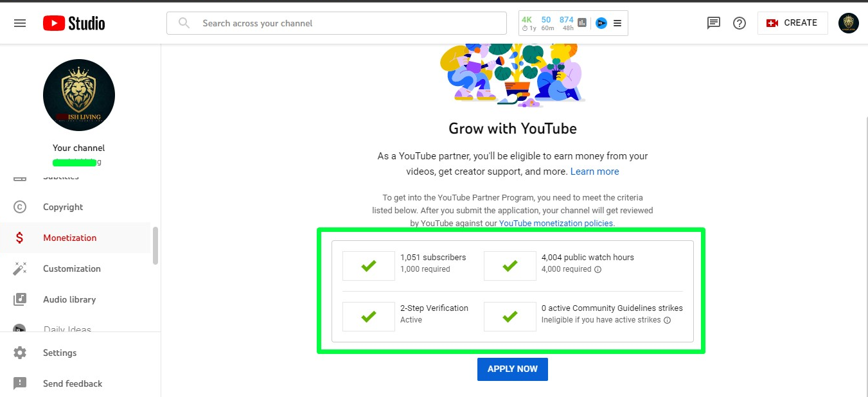Click the APPLY NOW button
The image size is (868, 397).
coord(512,369)
